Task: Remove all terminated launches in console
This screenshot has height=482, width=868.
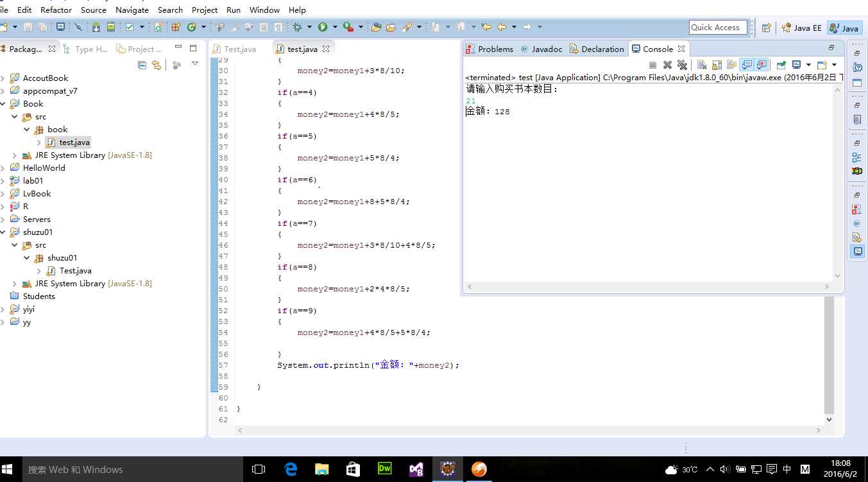Action: (682, 65)
